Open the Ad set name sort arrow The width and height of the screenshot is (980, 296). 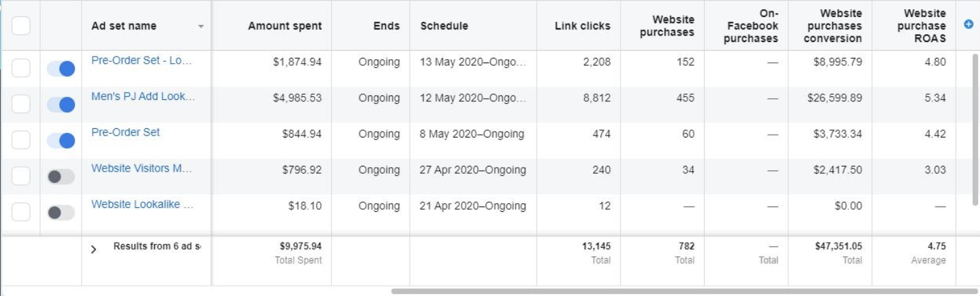(x=200, y=27)
